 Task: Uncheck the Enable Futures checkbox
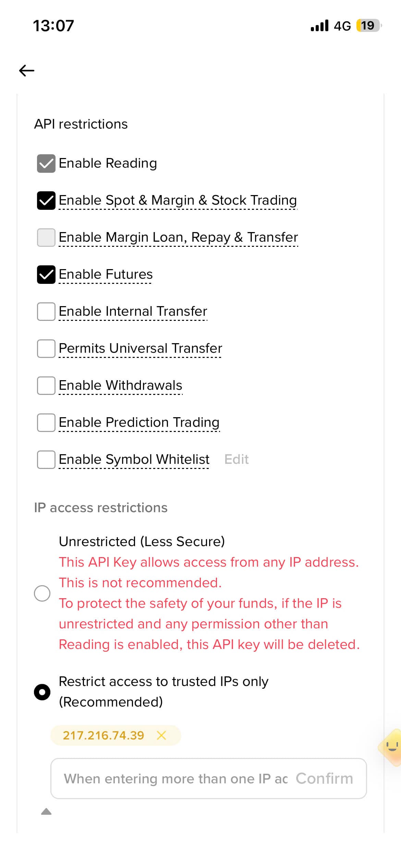click(x=46, y=274)
